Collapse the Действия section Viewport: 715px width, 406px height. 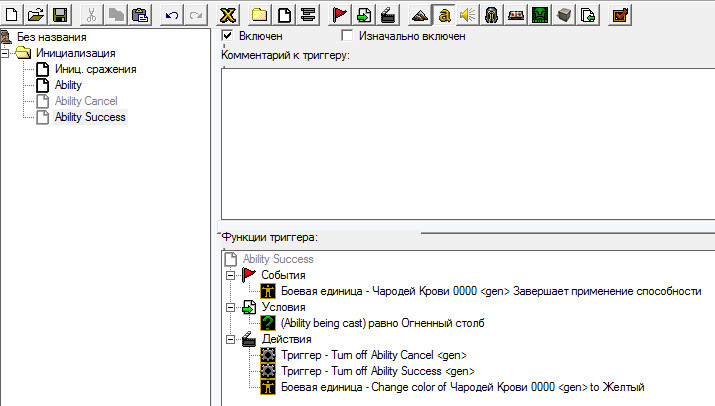tap(231, 339)
